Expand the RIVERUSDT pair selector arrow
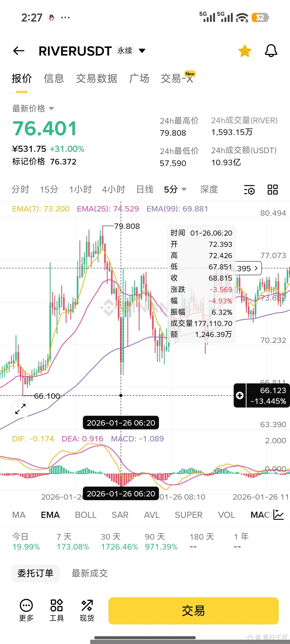Image resolution: width=290 pixels, height=644 pixels. (142, 51)
